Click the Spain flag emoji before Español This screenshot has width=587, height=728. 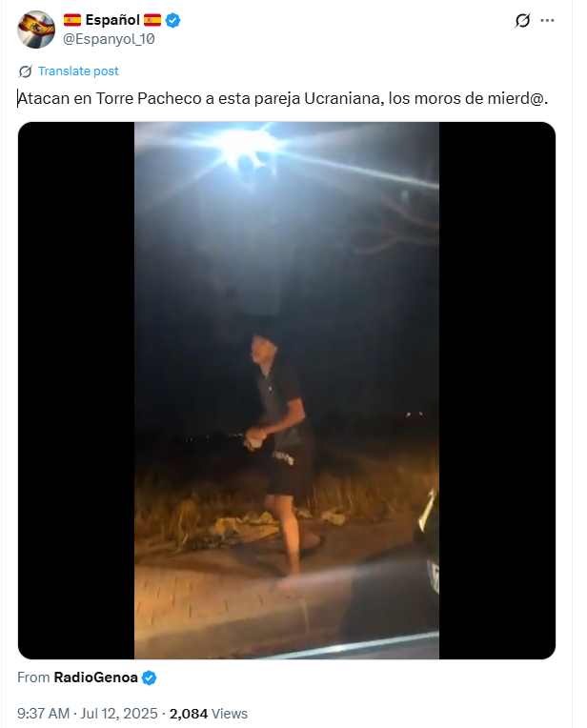click(72, 20)
